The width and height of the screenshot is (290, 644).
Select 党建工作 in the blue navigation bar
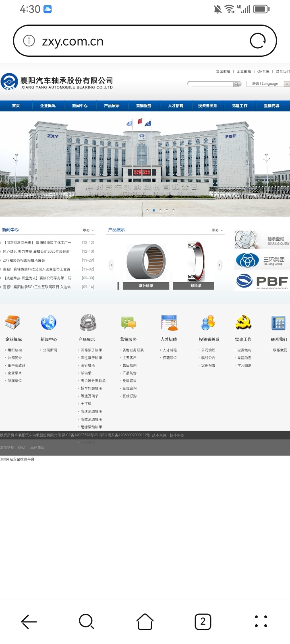[x=240, y=106]
